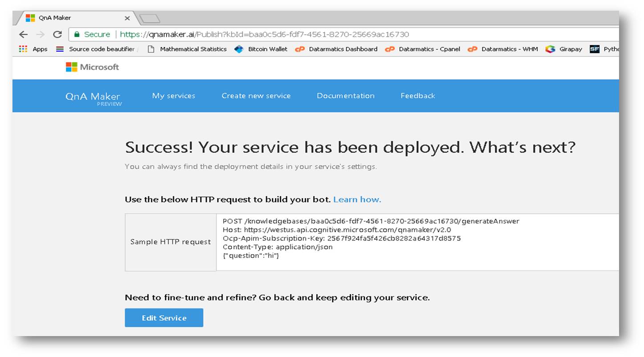
Task: Click the Microsoft logo in header
Action: click(92, 67)
